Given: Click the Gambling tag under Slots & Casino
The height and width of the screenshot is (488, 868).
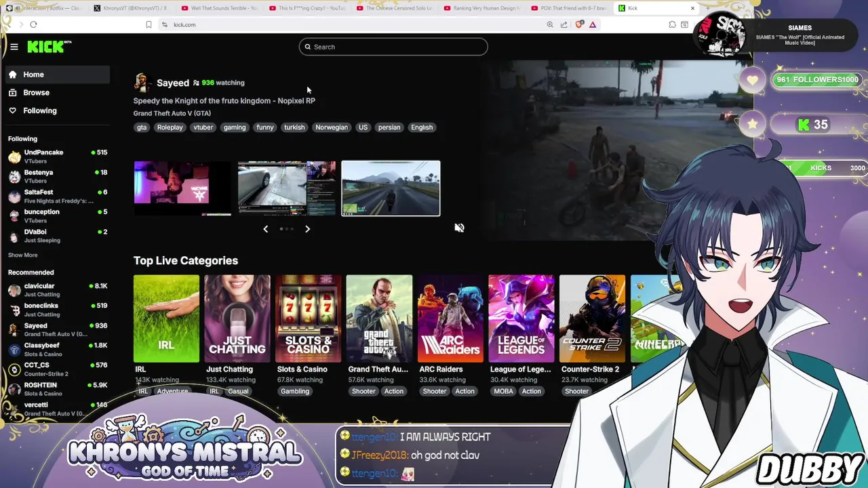Looking at the screenshot, I should [295, 391].
